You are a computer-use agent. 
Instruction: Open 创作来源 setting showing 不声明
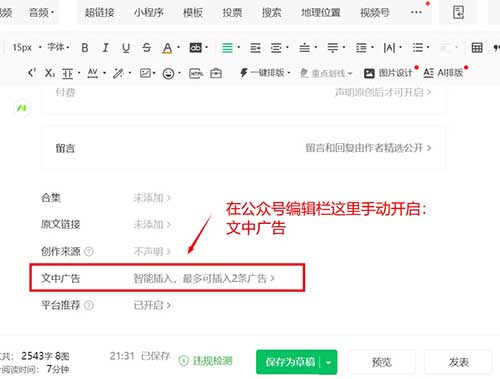pos(152,251)
